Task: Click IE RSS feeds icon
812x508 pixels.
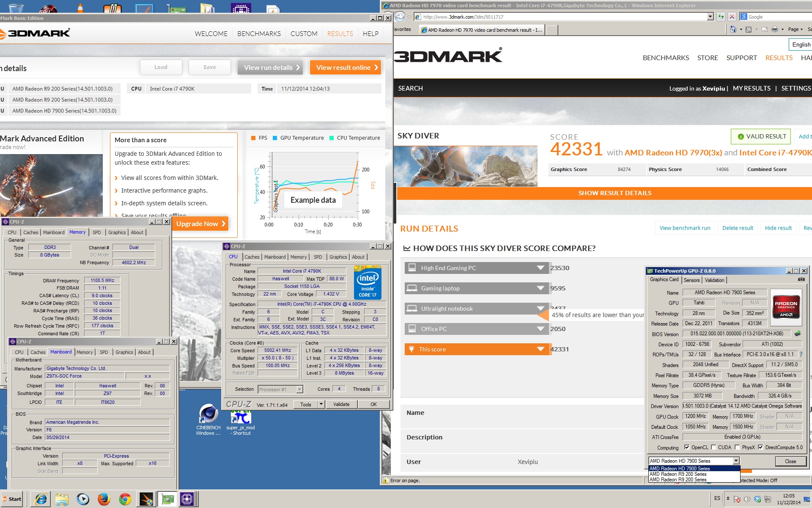Action: [749, 29]
